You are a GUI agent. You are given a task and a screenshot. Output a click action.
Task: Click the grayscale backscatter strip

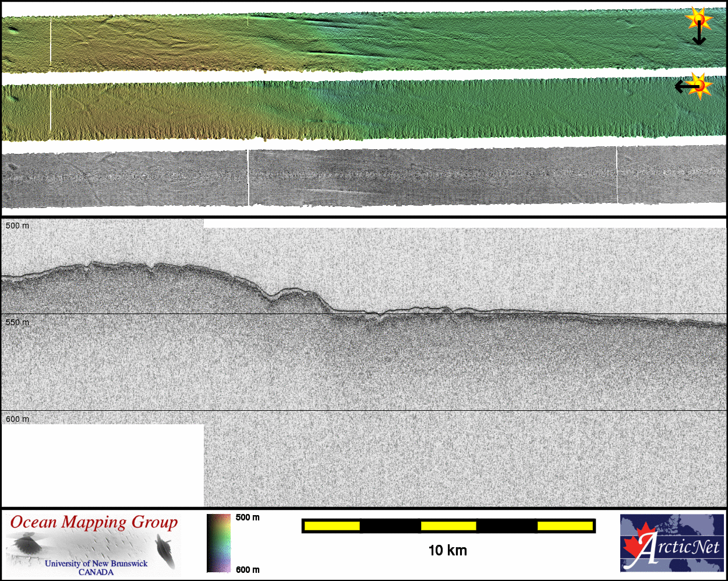[x=364, y=177]
